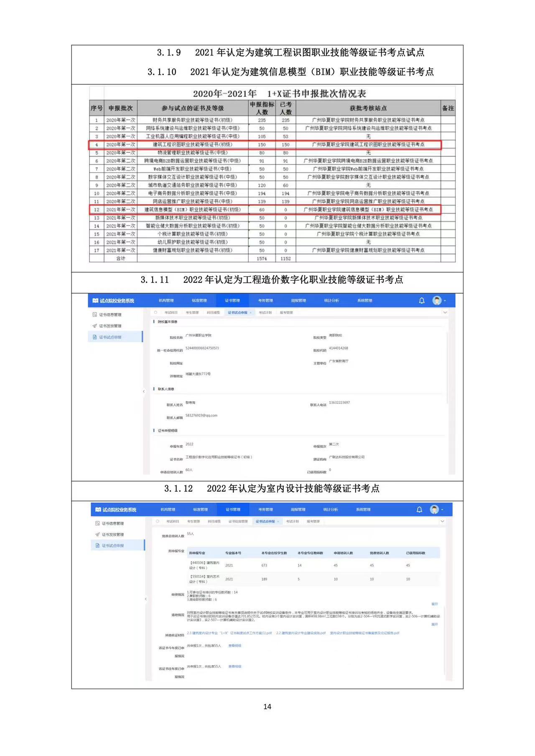Viewport: 535px width, 756px height.
Task: Open the 统计分析 menu in the lower navigation bar
Action: pos(330,510)
